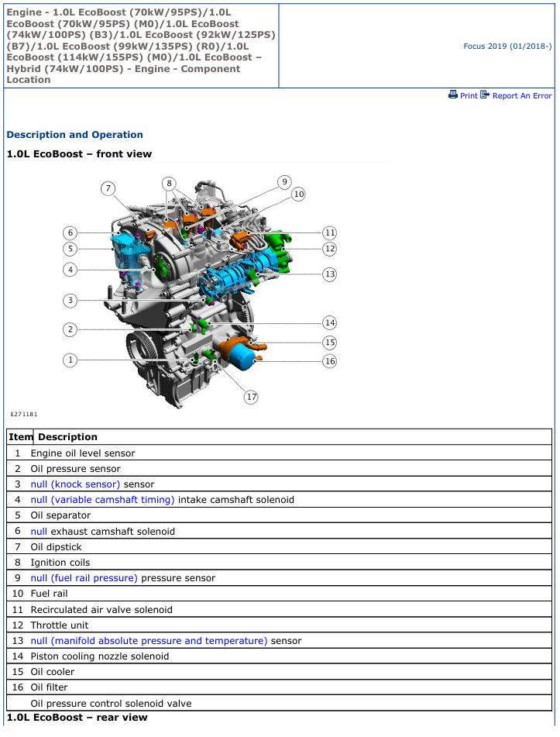The image size is (560, 737).
Task: Click callout number 13 on the diagram
Action: 330,274
